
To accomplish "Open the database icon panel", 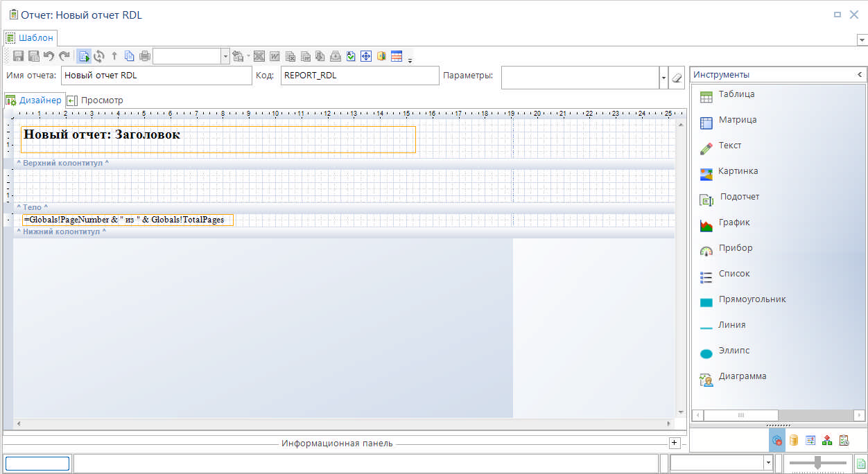I will coord(794,440).
